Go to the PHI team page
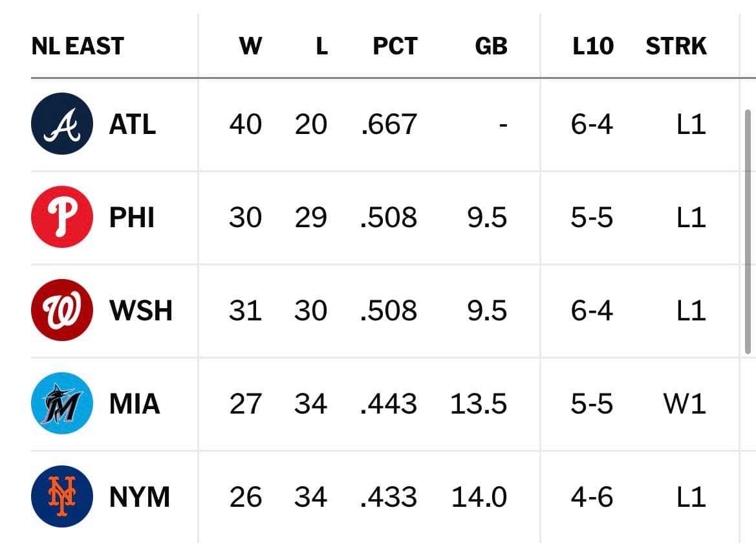Image resolution: width=756 pixels, height=545 pixels. tap(132, 217)
